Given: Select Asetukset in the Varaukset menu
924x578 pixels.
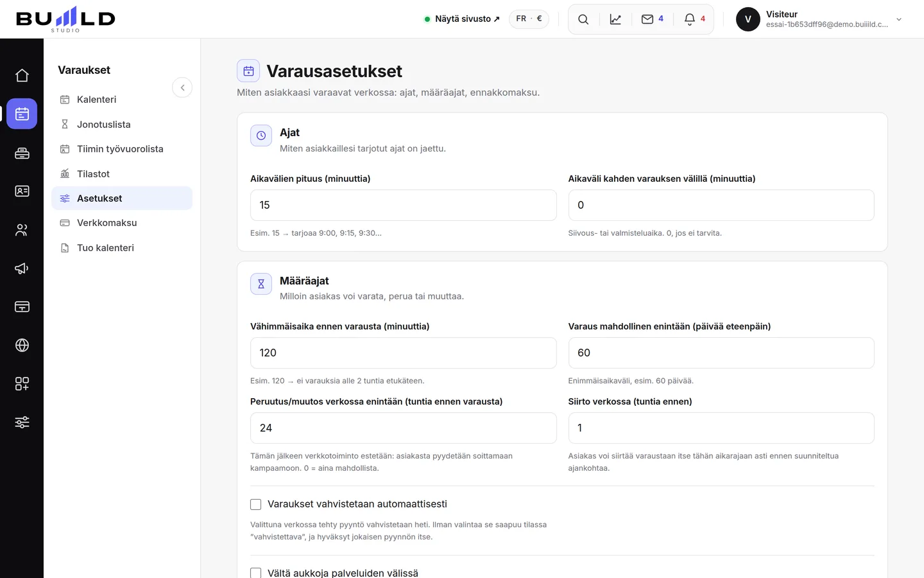Looking at the screenshot, I should (122, 198).
